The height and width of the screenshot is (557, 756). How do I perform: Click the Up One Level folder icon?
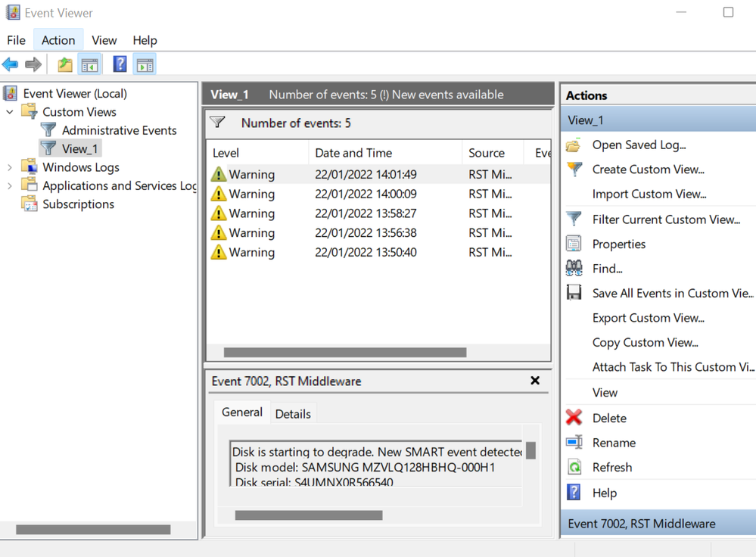(x=64, y=64)
